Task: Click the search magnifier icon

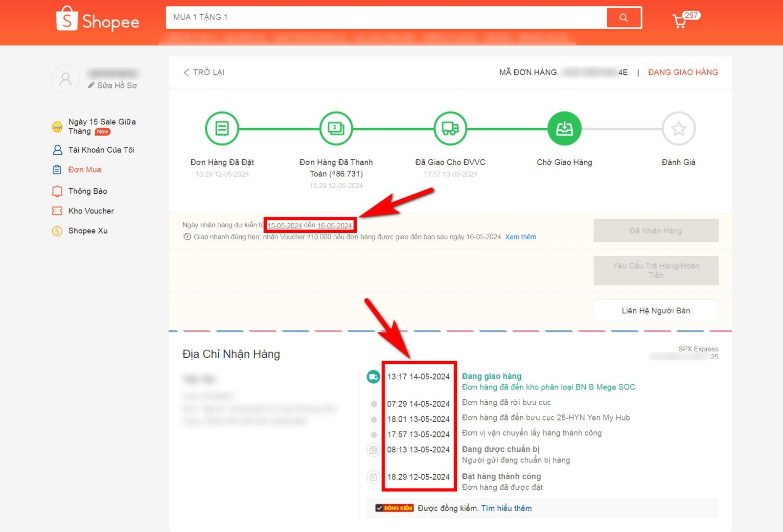Action: tap(623, 17)
